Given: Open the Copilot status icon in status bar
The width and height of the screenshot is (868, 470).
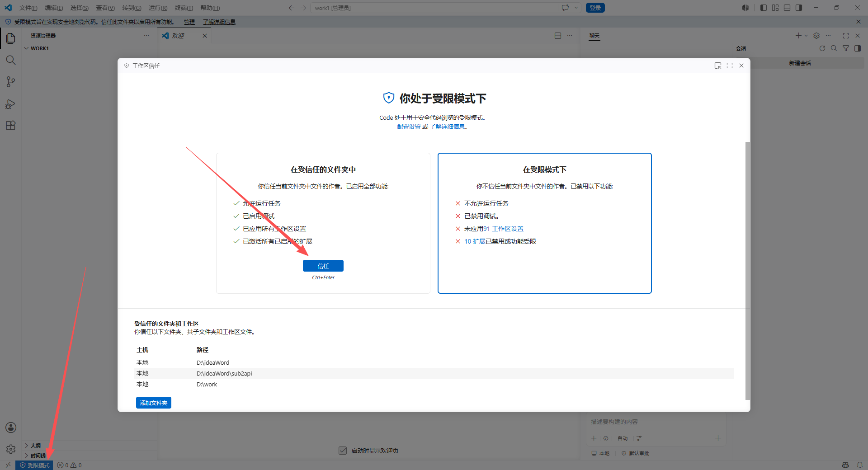Looking at the screenshot, I should pos(845,465).
